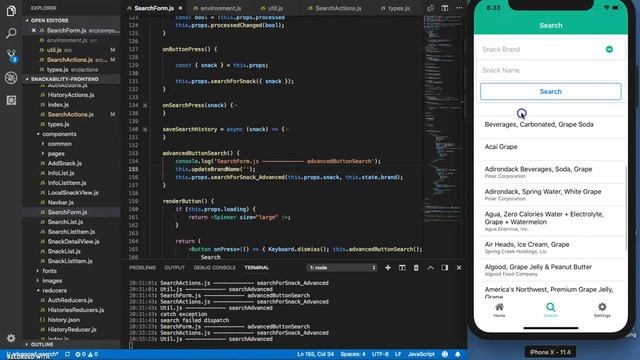Collapse the Open Editors section

tap(27, 20)
